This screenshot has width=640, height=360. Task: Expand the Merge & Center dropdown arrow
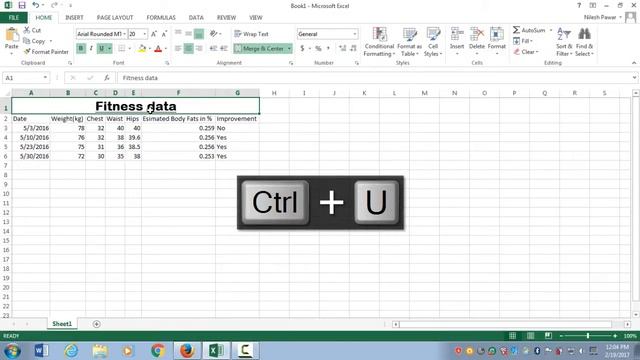pos(289,49)
